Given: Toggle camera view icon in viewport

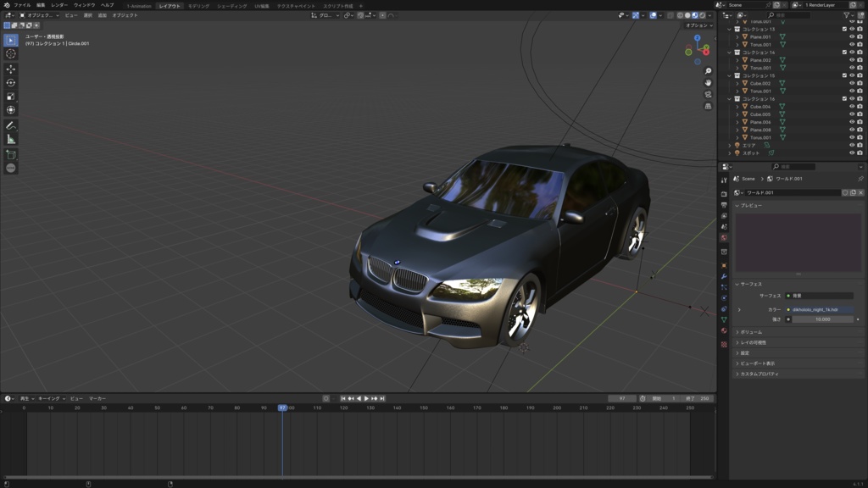Looking at the screenshot, I should click(x=708, y=94).
